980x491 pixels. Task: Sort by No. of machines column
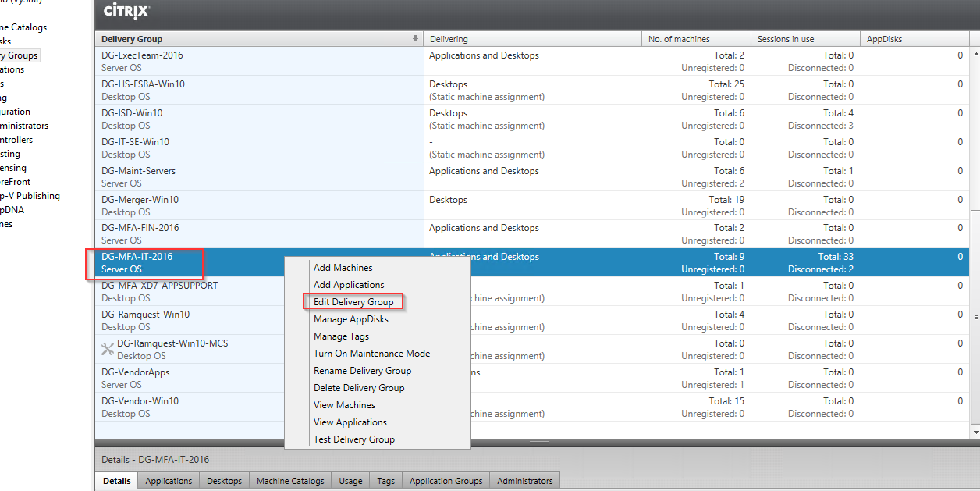pos(697,39)
